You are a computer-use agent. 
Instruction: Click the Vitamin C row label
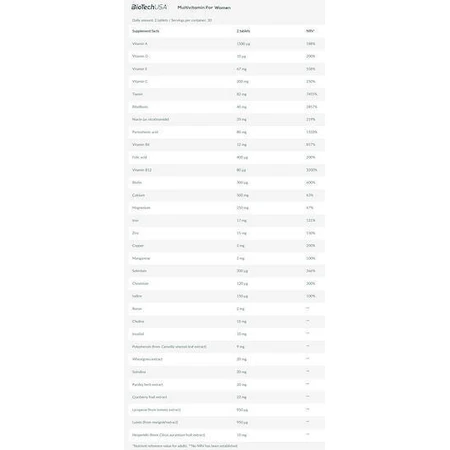pyautogui.click(x=140, y=81)
